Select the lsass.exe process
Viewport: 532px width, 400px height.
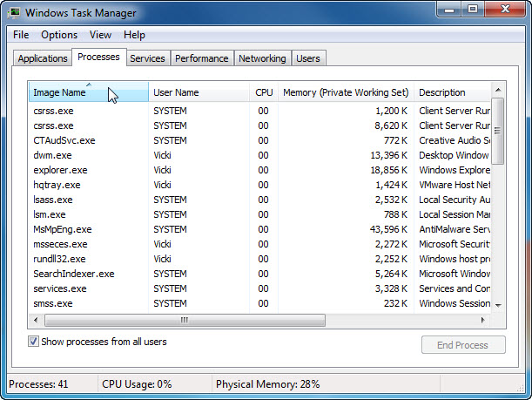(x=259, y=200)
